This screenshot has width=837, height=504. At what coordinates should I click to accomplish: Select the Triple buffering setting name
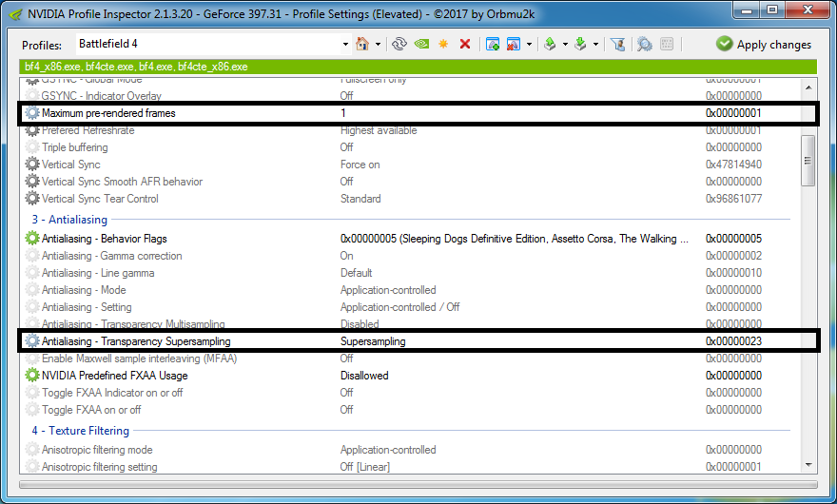75,147
